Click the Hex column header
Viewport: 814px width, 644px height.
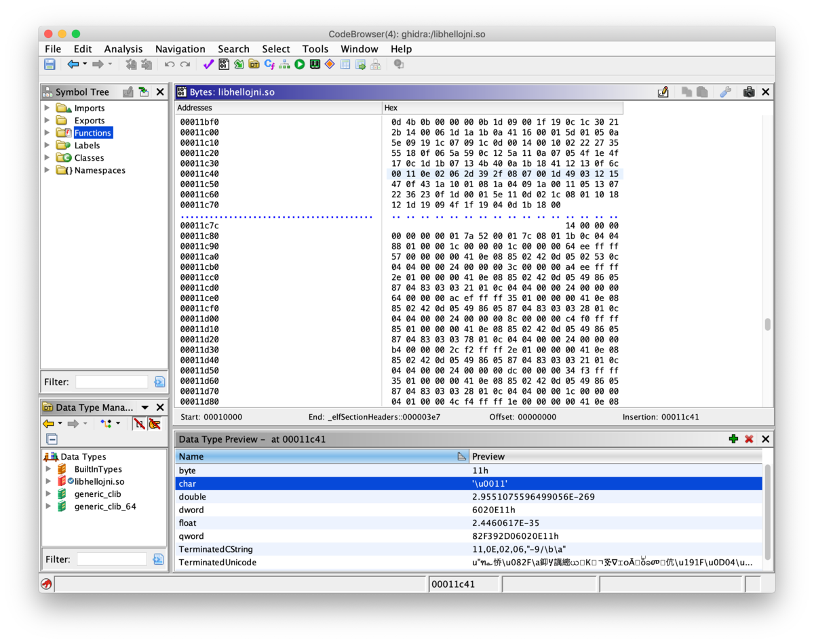pos(503,108)
